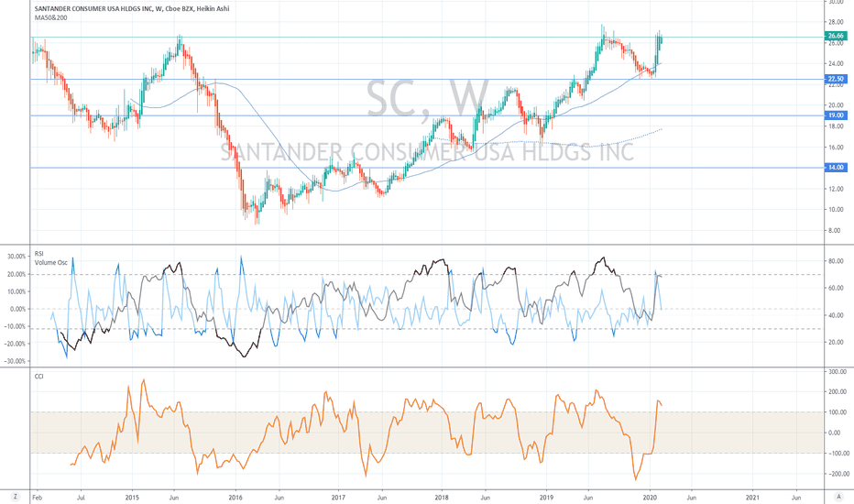Image resolution: width=854 pixels, height=504 pixels.
Task: Click the 300.00 value on CCI axis
Action: tap(838, 372)
